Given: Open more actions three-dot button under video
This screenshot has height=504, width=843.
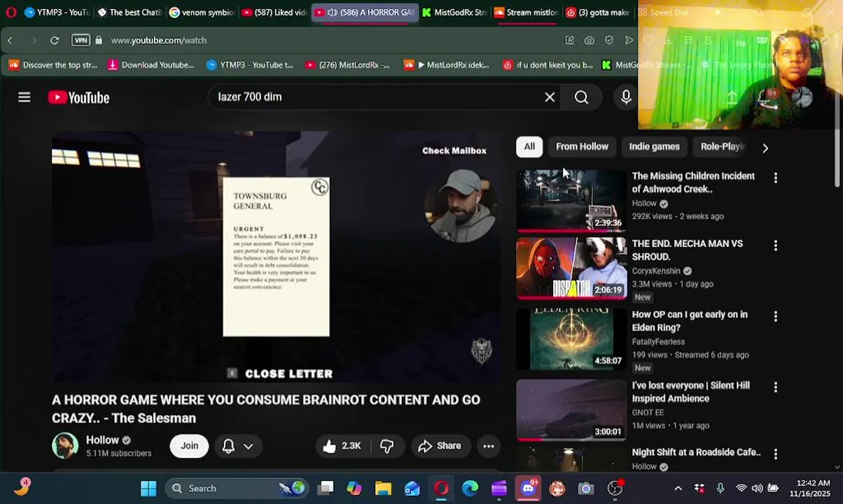Looking at the screenshot, I should pyautogui.click(x=489, y=446).
